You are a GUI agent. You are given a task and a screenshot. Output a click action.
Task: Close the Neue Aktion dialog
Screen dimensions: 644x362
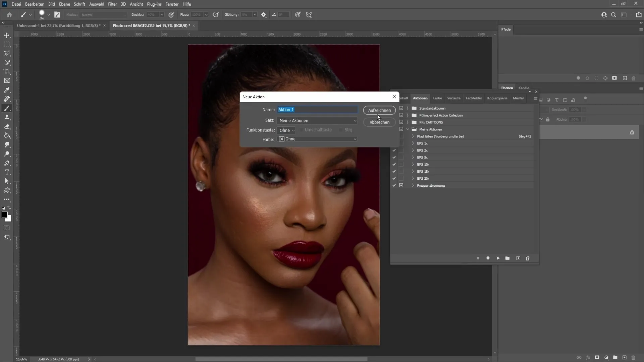(394, 97)
